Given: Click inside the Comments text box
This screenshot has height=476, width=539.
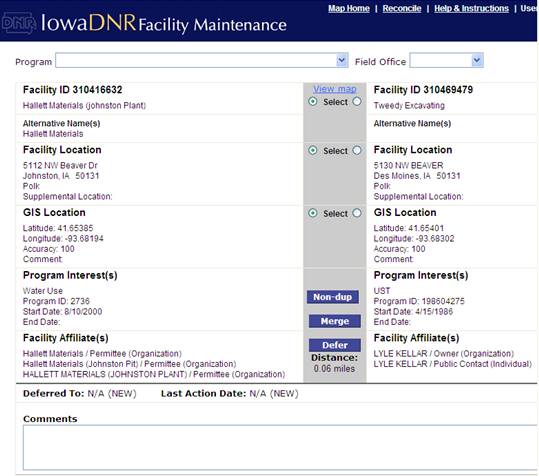Looking at the screenshot, I should point(280,447).
